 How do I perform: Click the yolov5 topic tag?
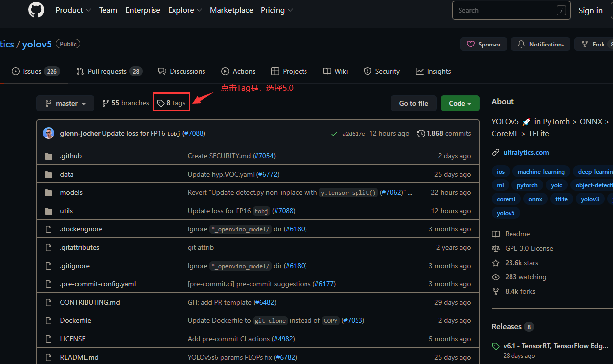click(506, 213)
